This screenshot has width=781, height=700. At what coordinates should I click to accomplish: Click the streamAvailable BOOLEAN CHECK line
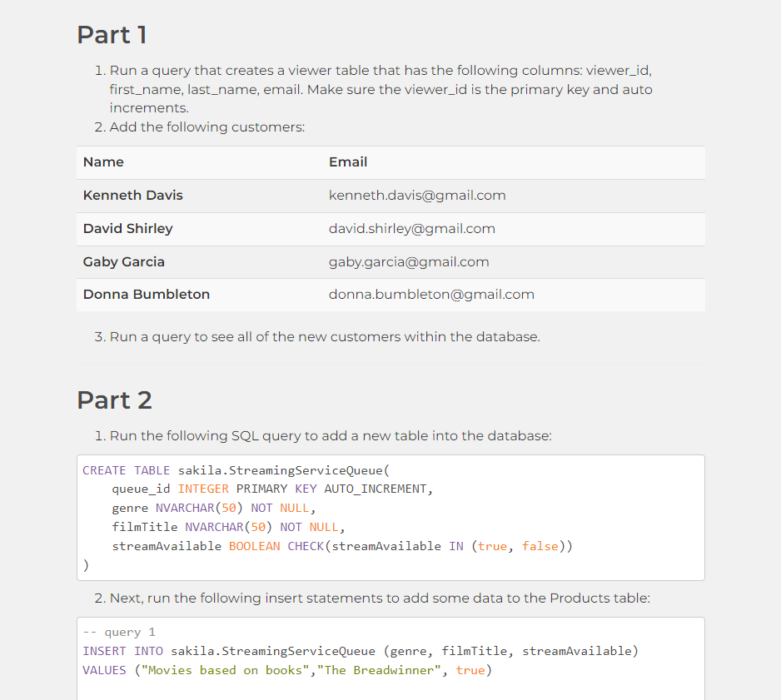341,546
